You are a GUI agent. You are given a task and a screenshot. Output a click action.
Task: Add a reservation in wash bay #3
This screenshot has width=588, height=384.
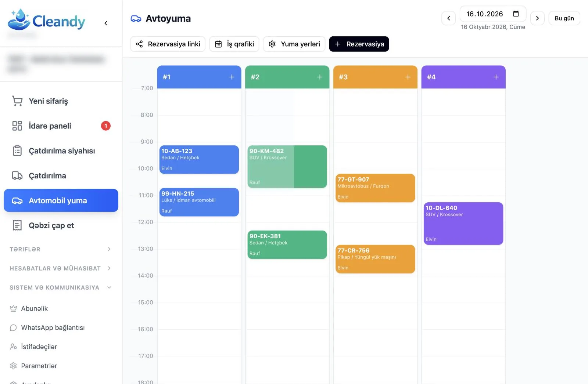point(408,77)
